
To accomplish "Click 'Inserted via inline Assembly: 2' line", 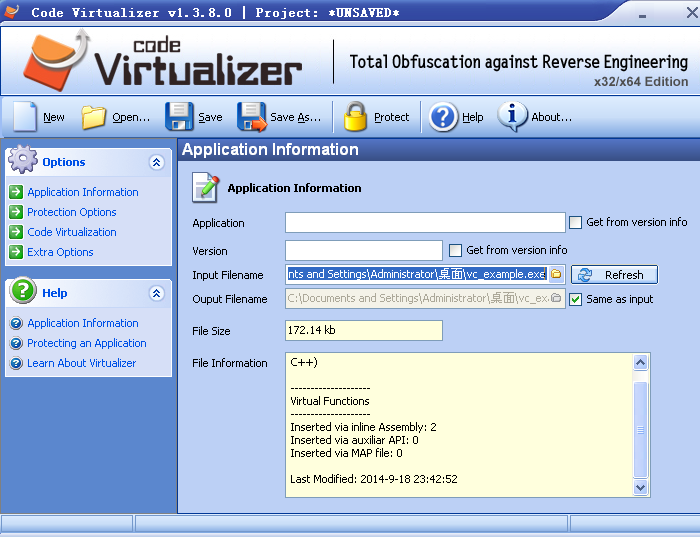I will pyautogui.click(x=363, y=427).
